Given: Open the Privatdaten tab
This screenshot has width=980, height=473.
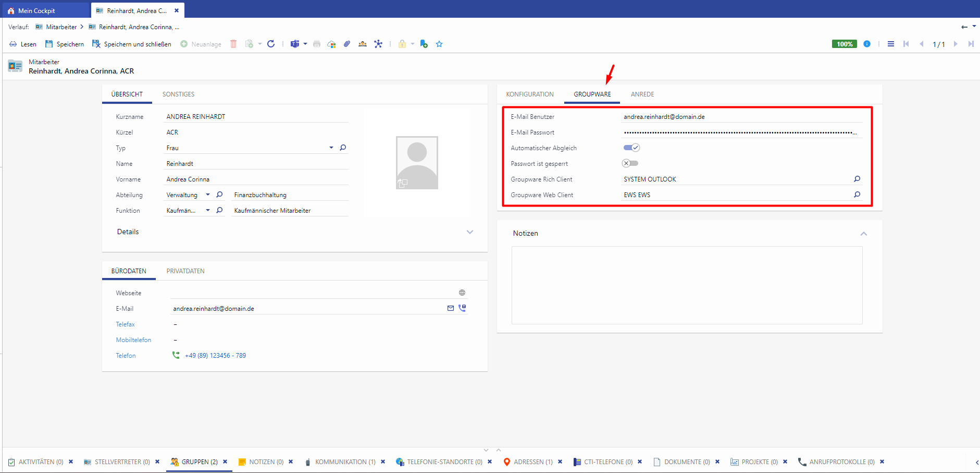Looking at the screenshot, I should (185, 271).
